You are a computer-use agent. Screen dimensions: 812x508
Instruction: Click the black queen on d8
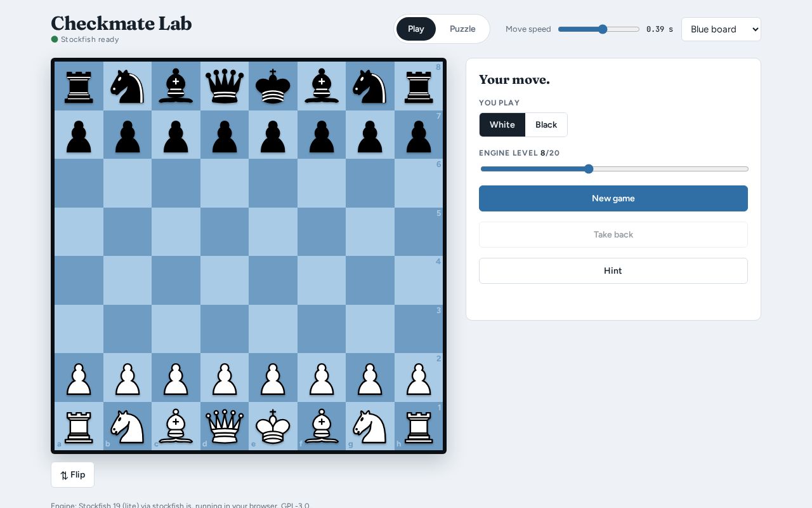tap(225, 86)
